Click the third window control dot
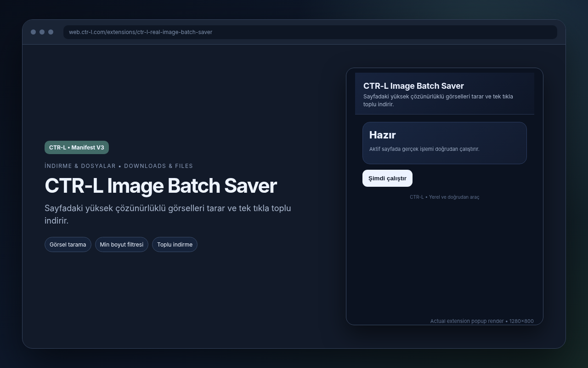This screenshot has width=588, height=368. pos(51,32)
